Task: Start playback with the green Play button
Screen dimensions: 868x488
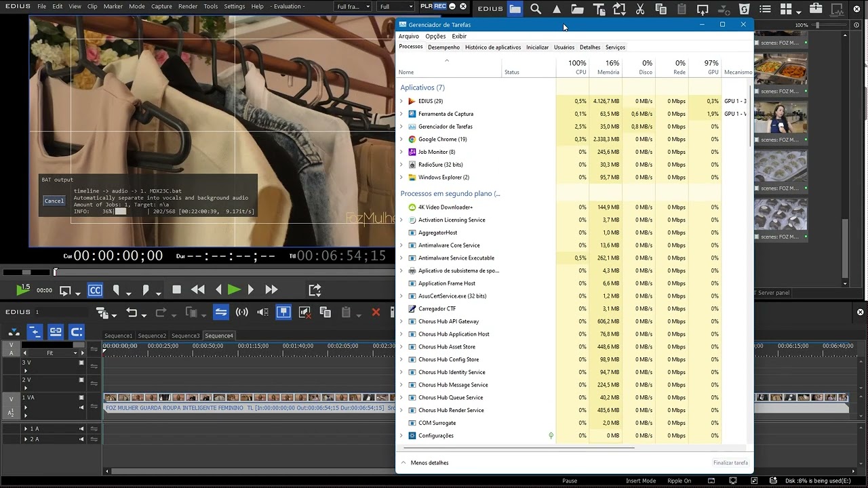Action: [x=234, y=289]
